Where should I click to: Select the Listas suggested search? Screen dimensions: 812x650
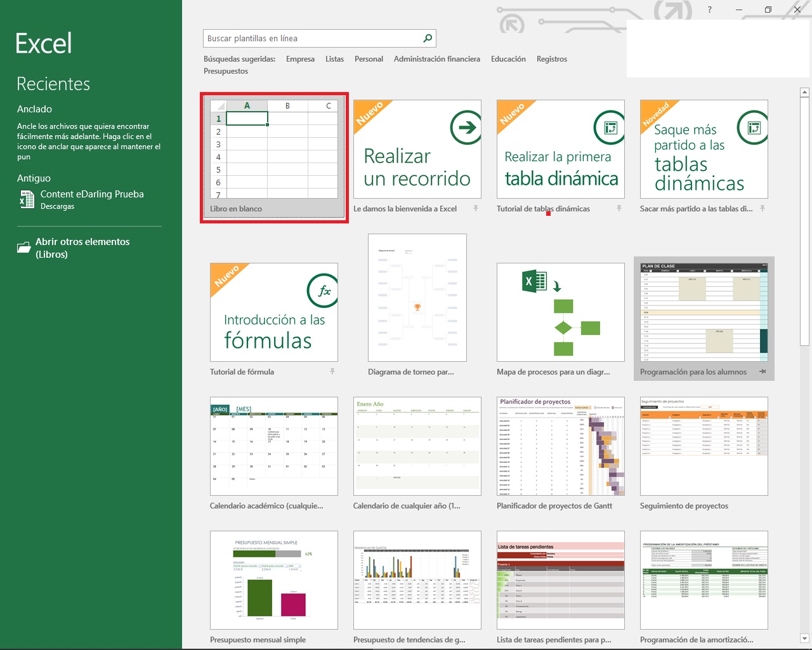(334, 59)
